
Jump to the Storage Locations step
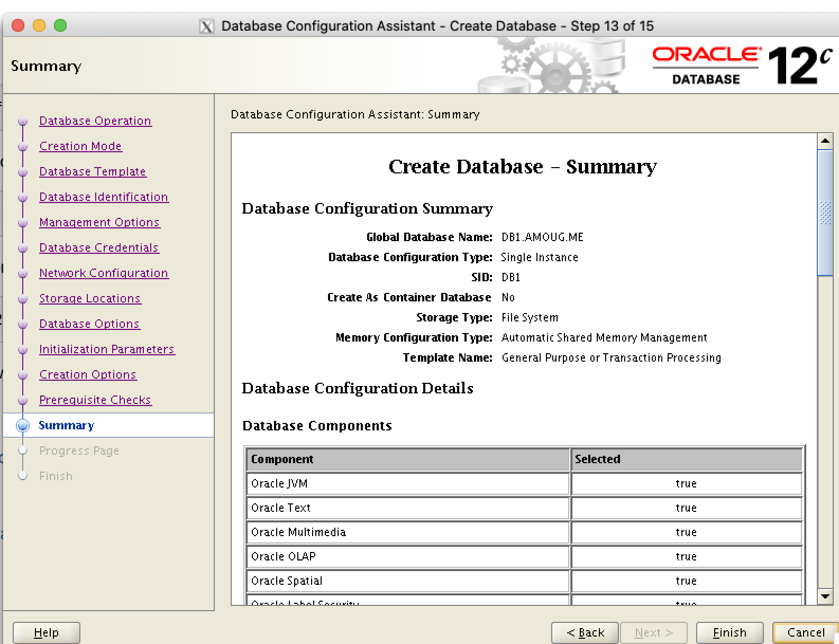tap(90, 298)
